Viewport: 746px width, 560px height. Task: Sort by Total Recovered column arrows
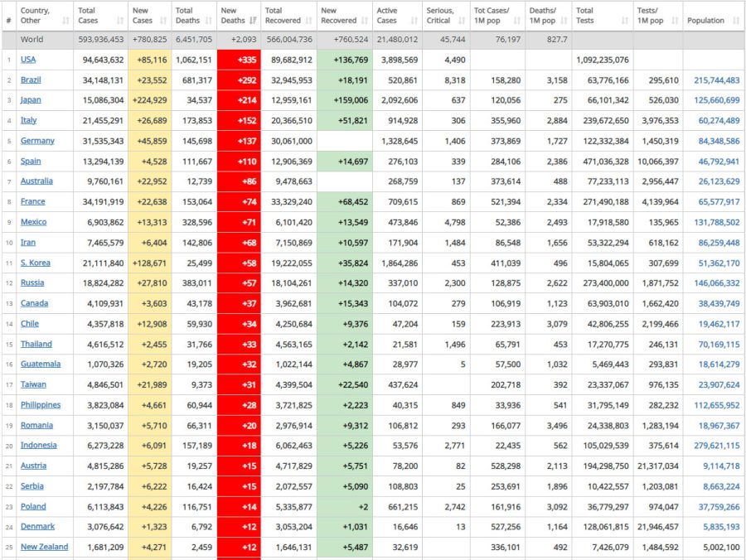[x=309, y=21]
